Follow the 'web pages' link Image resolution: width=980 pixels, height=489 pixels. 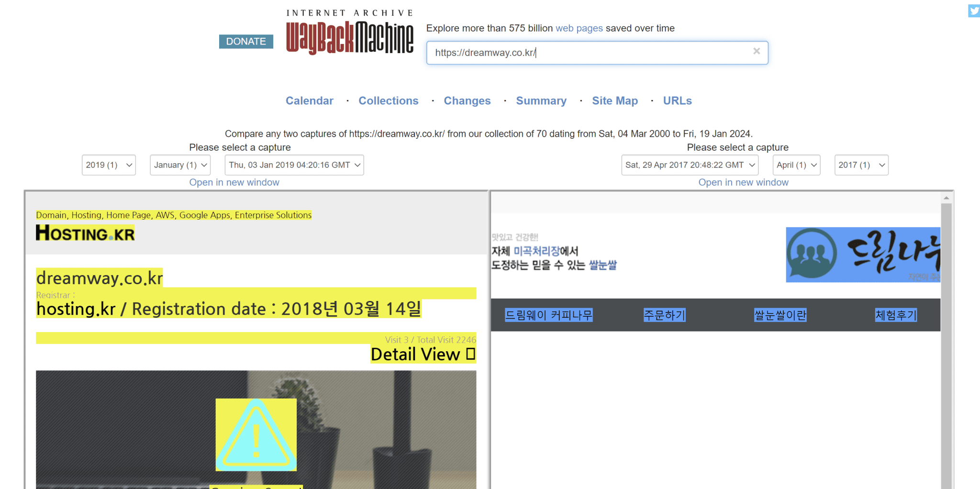579,28
